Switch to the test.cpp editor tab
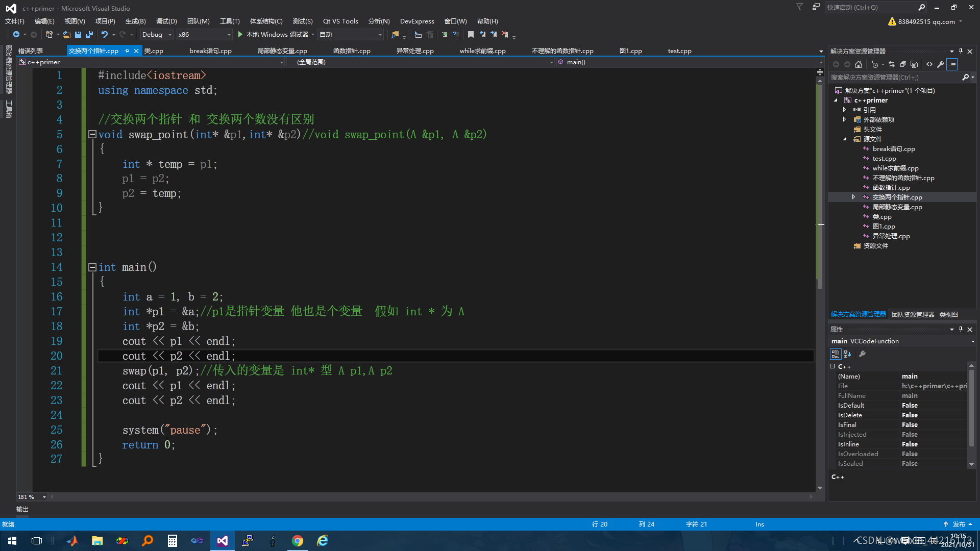The width and height of the screenshot is (980, 551). tap(679, 51)
